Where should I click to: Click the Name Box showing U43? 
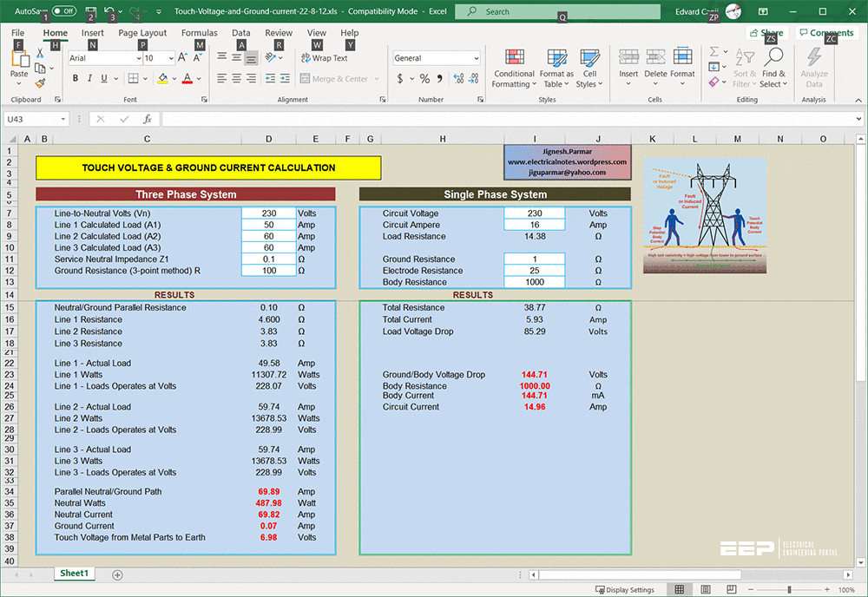[x=36, y=119]
